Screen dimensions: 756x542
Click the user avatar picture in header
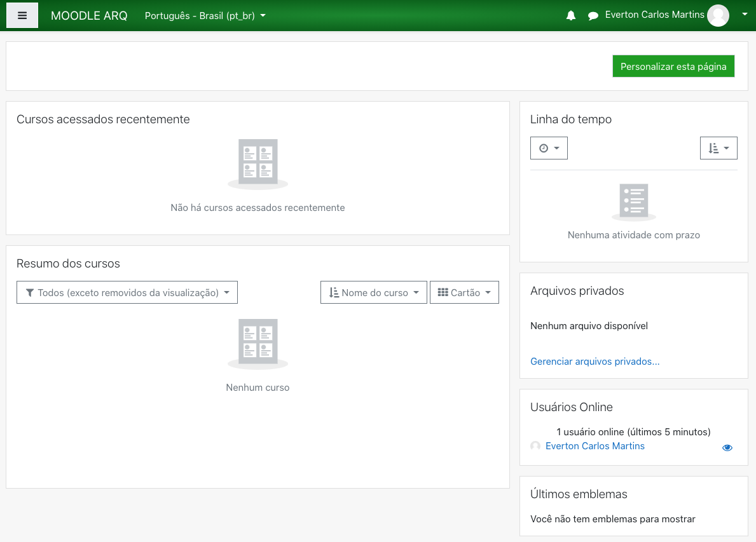coord(718,15)
